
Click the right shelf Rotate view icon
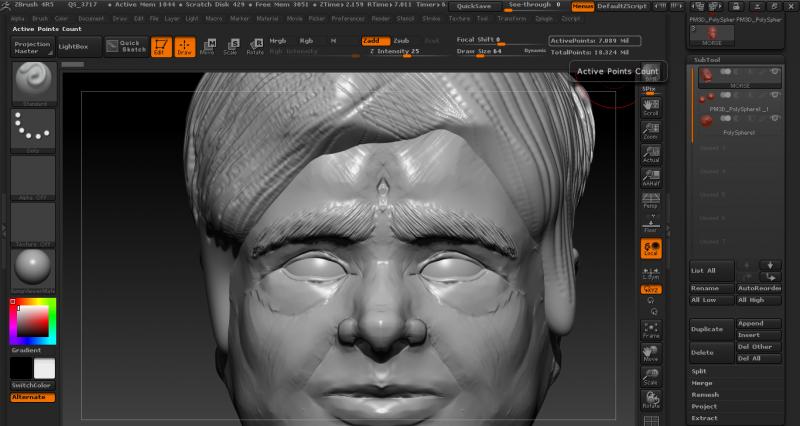pyautogui.click(x=651, y=400)
